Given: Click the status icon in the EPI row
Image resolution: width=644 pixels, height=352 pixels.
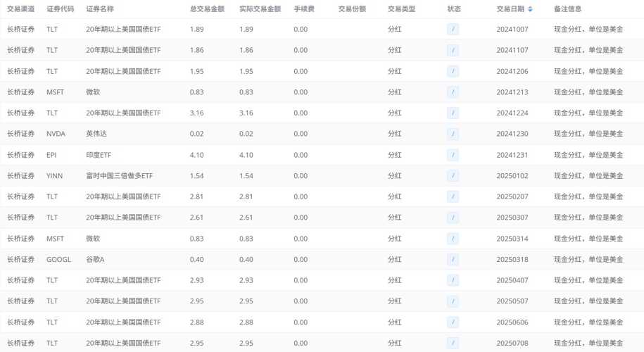Looking at the screenshot, I should pyautogui.click(x=453, y=155).
